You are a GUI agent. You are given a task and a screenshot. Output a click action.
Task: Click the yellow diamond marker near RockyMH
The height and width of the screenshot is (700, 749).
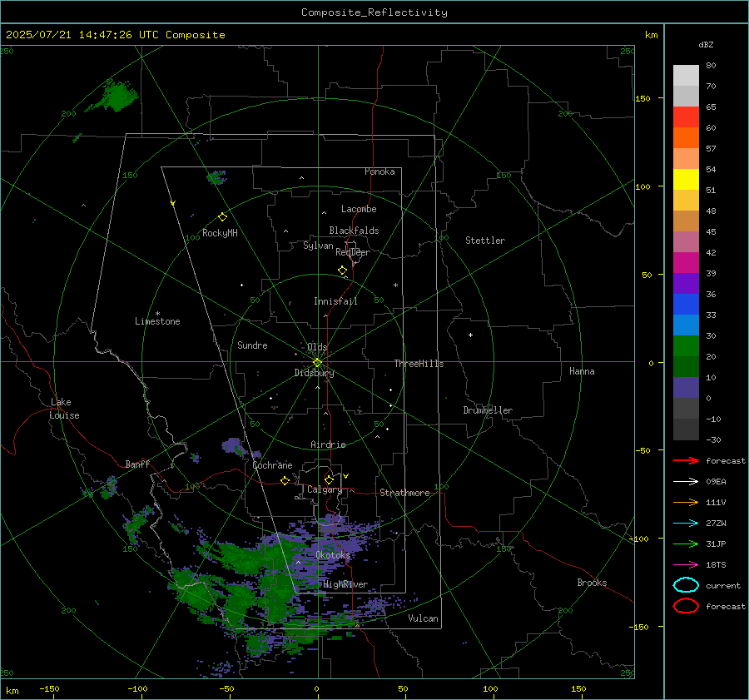point(222,217)
